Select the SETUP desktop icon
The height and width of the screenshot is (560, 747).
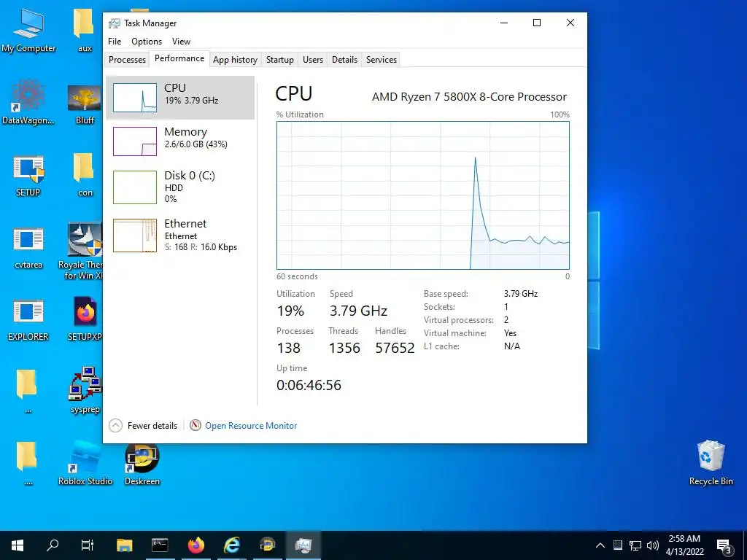point(28,176)
